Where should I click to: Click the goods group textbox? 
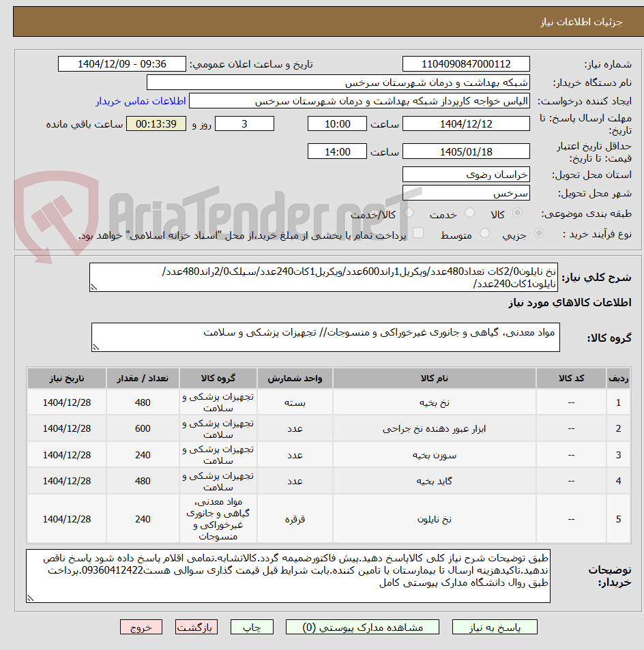coord(325,338)
